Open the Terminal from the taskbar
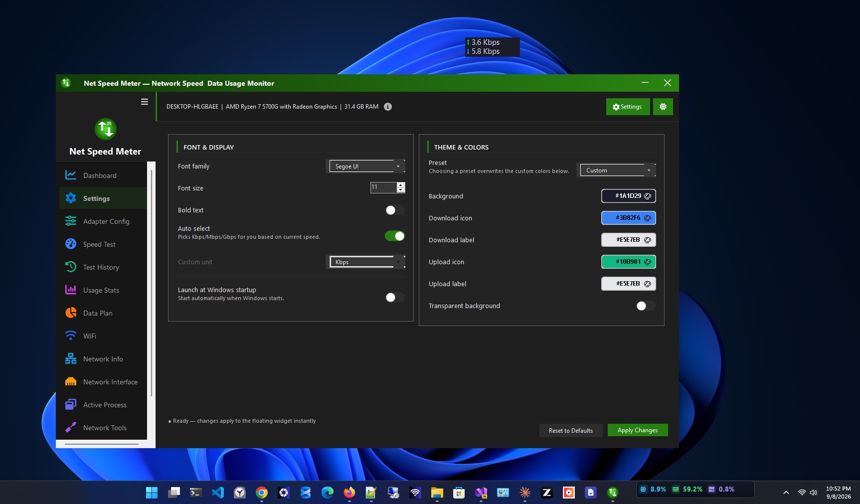 point(196,493)
